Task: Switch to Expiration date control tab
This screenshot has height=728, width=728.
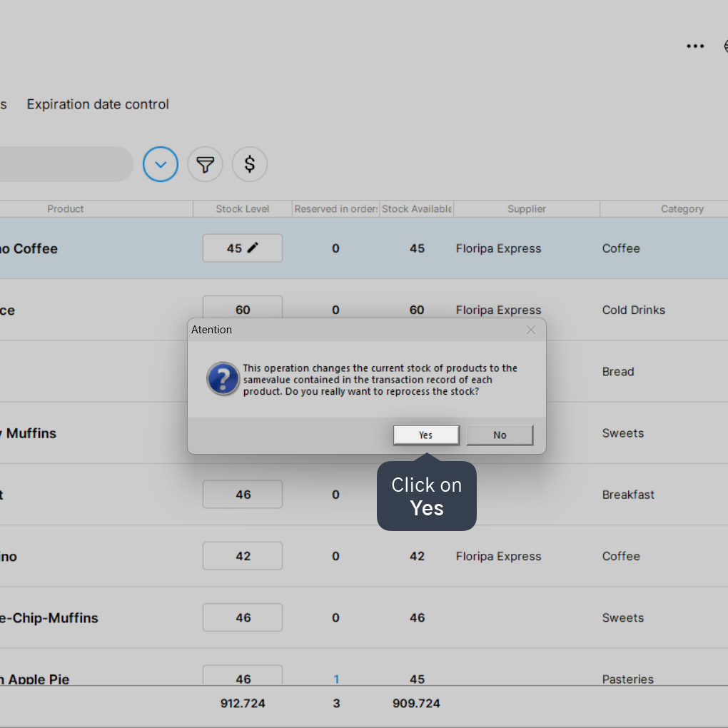Action: click(x=98, y=104)
